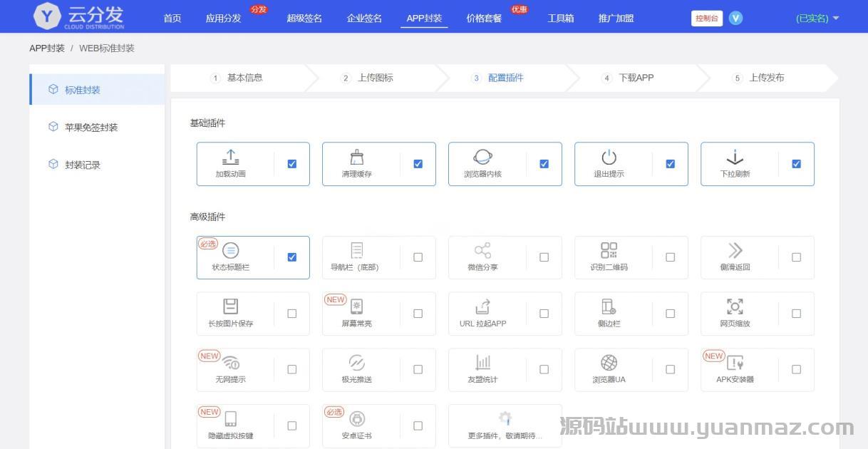
Task: Click the Umeng statistics (友盟统计) chart icon
Action: pos(482,363)
